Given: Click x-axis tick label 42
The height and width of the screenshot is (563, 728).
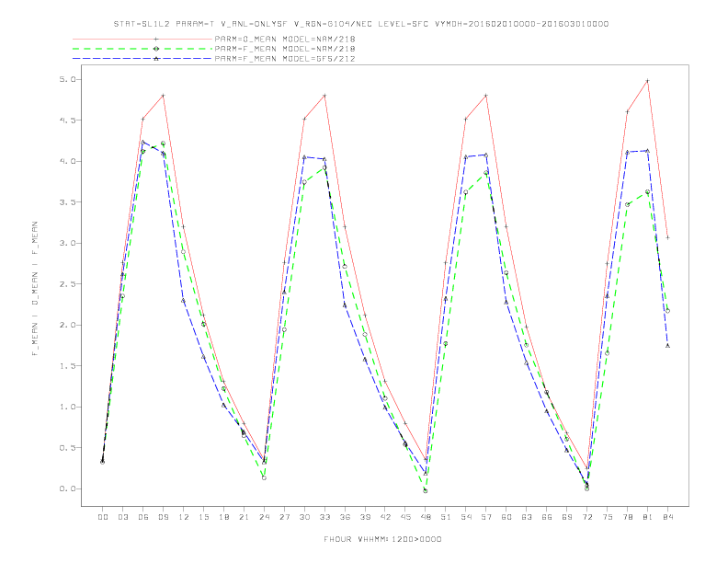Looking at the screenshot, I should pyautogui.click(x=385, y=517).
